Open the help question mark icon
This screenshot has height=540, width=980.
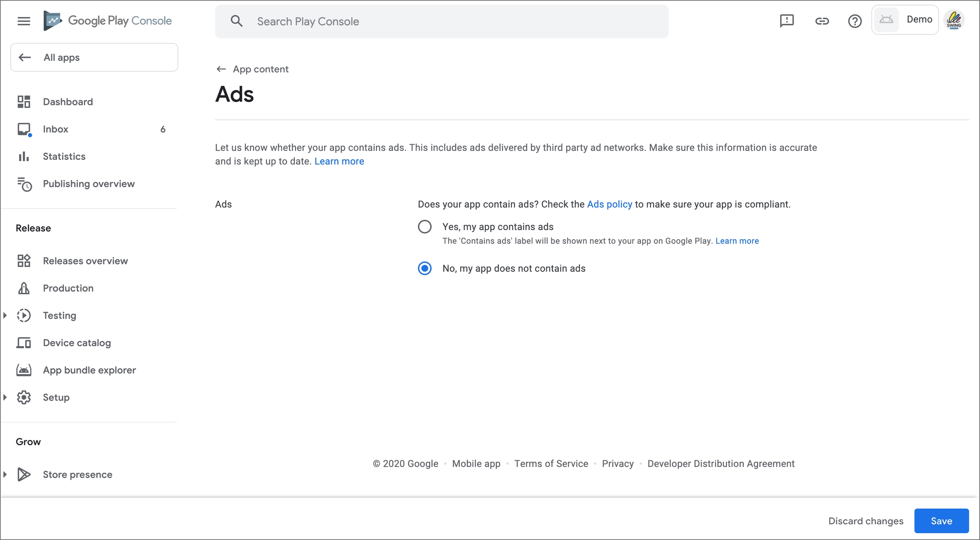855,21
